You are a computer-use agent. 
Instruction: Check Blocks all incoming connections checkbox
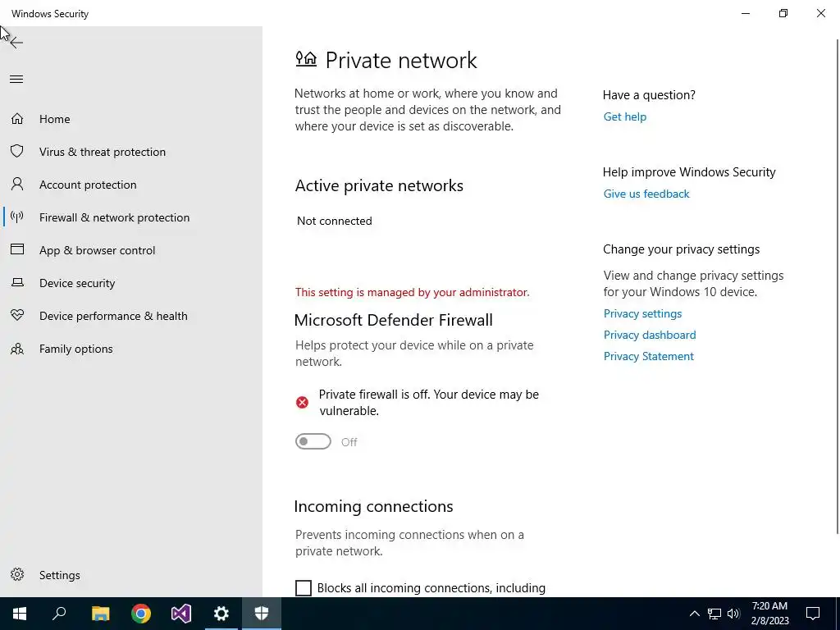click(x=304, y=587)
